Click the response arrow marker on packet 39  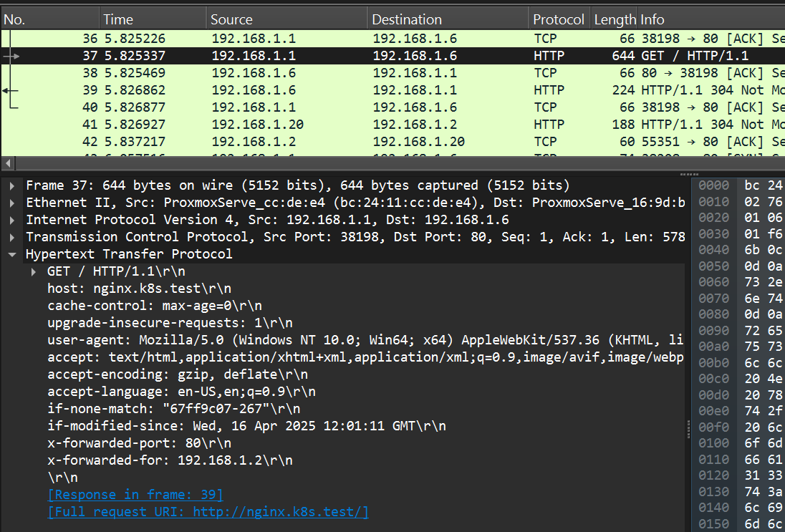coord(10,90)
